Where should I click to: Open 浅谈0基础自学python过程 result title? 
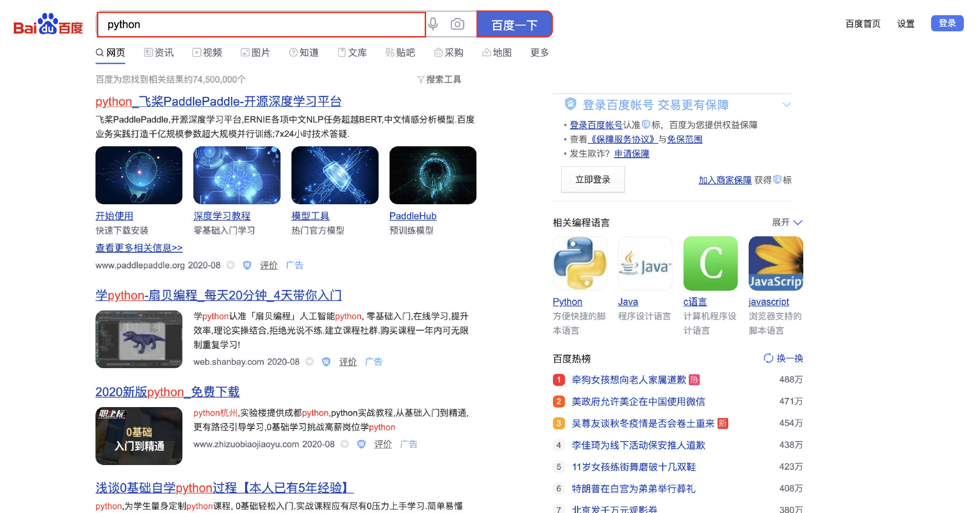pyautogui.click(x=224, y=488)
